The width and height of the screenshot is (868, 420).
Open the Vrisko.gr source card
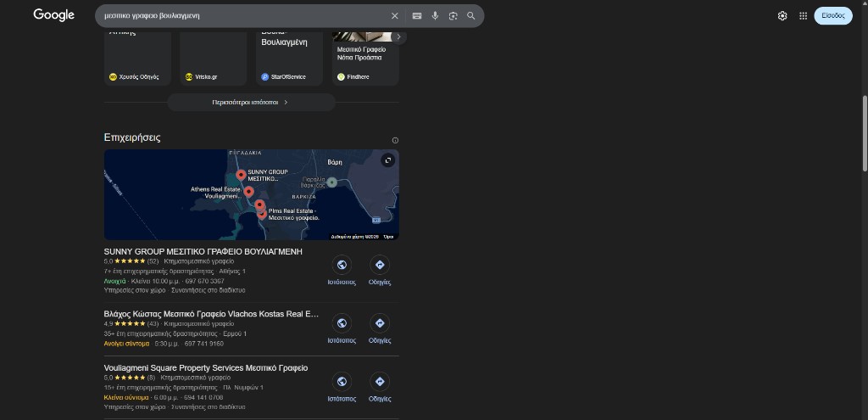213,59
